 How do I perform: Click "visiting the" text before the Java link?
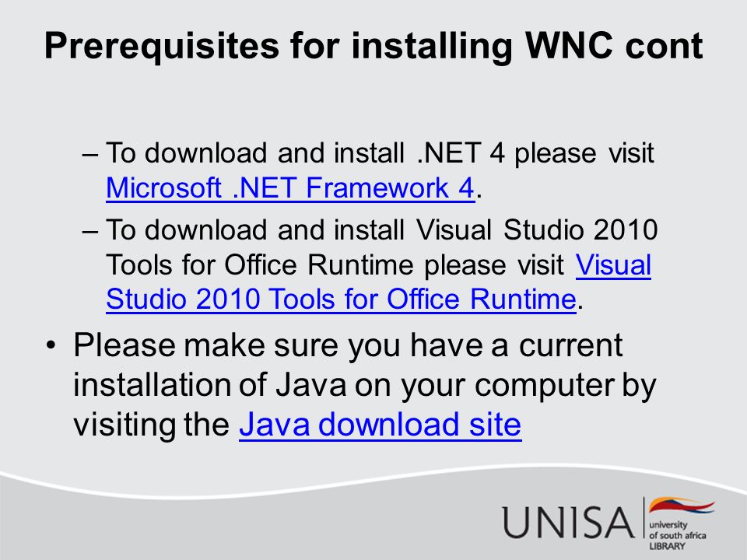pos(152,425)
